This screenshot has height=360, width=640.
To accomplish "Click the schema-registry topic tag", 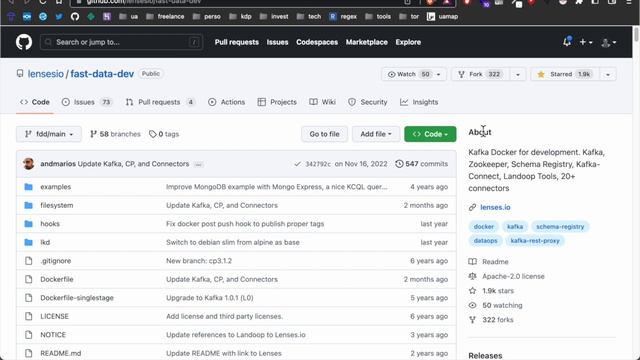I will click(x=560, y=227).
